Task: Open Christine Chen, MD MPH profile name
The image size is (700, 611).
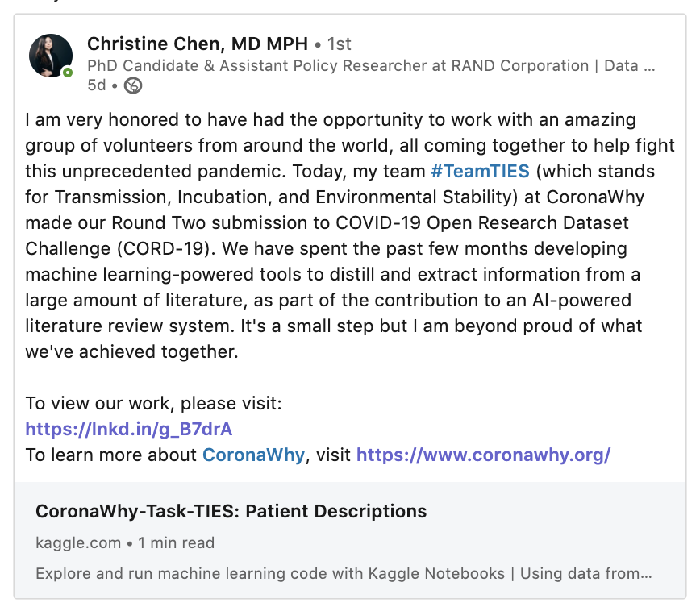Action: [198, 44]
